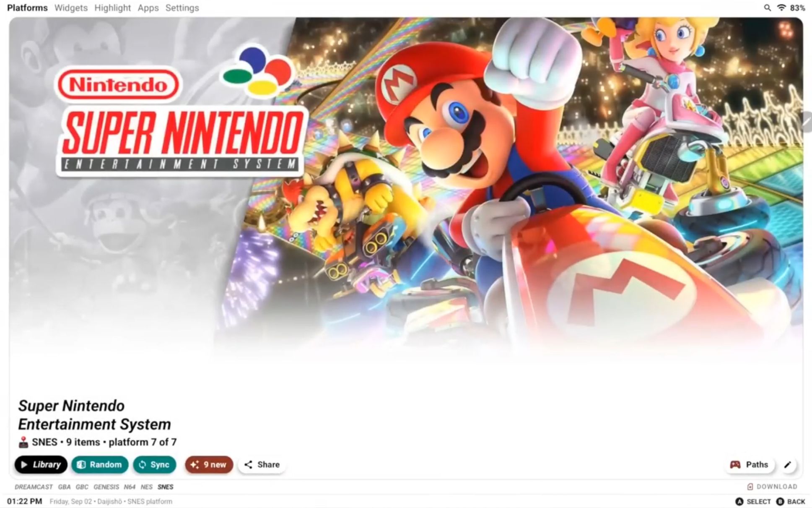
Task: Open the Settings tab
Action: (182, 8)
